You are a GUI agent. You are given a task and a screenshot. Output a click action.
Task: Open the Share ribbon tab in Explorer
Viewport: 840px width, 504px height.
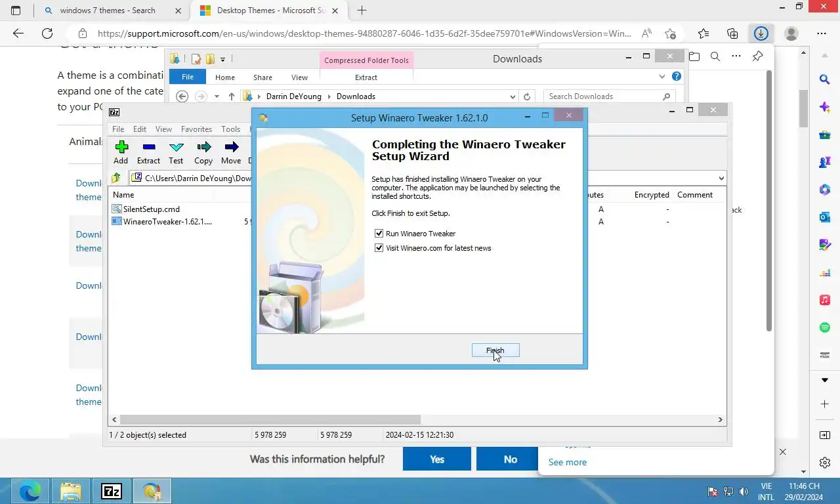click(x=262, y=77)
